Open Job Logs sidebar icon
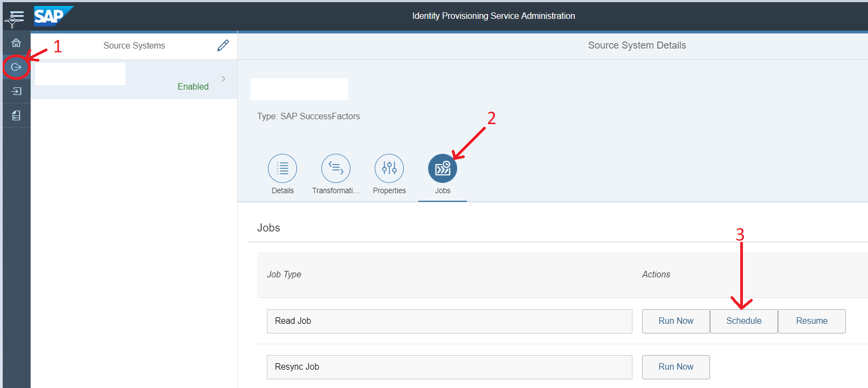 (16, 115)
